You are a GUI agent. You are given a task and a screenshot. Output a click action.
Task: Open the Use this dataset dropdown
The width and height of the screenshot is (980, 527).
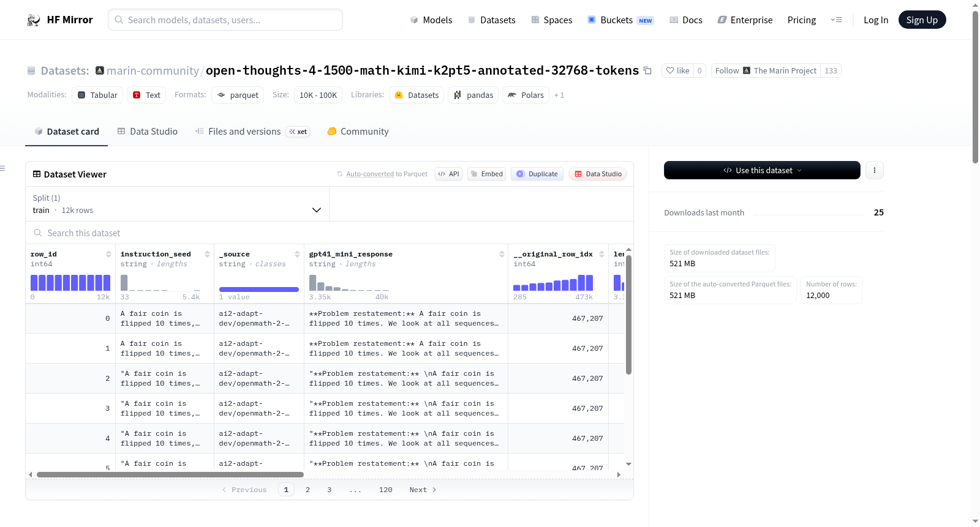pos(762,170)
